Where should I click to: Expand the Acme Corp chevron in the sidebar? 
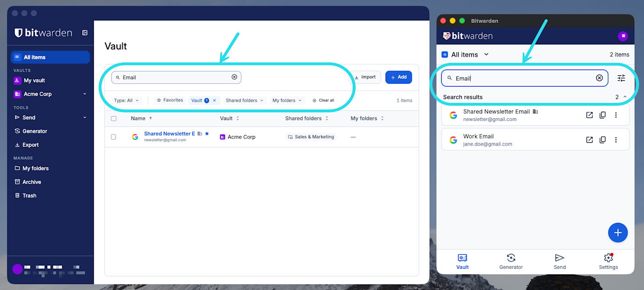[x=85, y=94]
